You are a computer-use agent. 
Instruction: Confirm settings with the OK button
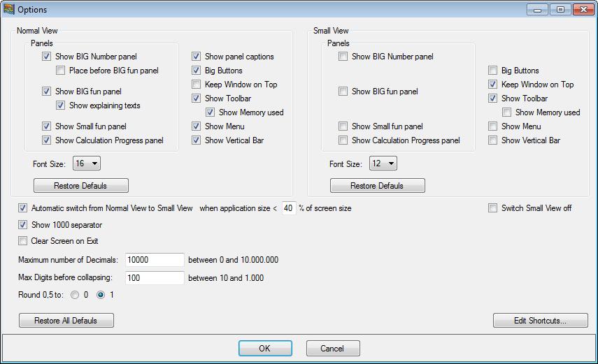click(x=265, y=348)
